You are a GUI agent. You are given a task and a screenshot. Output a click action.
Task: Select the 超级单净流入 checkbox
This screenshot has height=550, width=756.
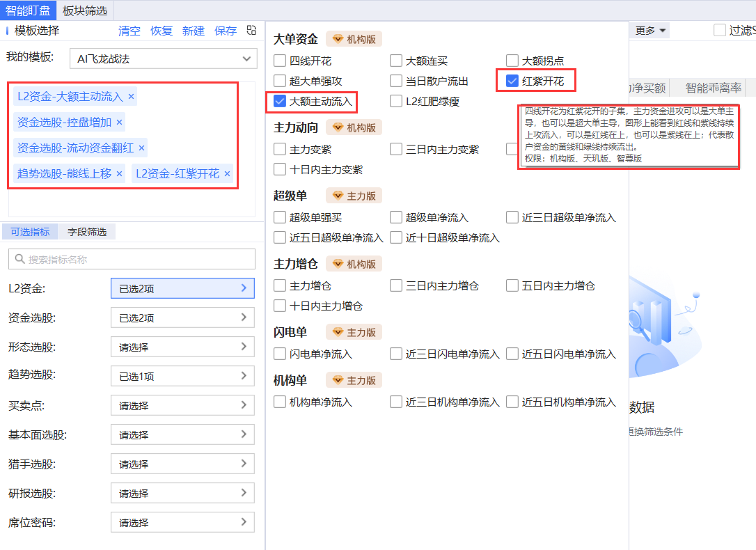click(x=396, y=217)
